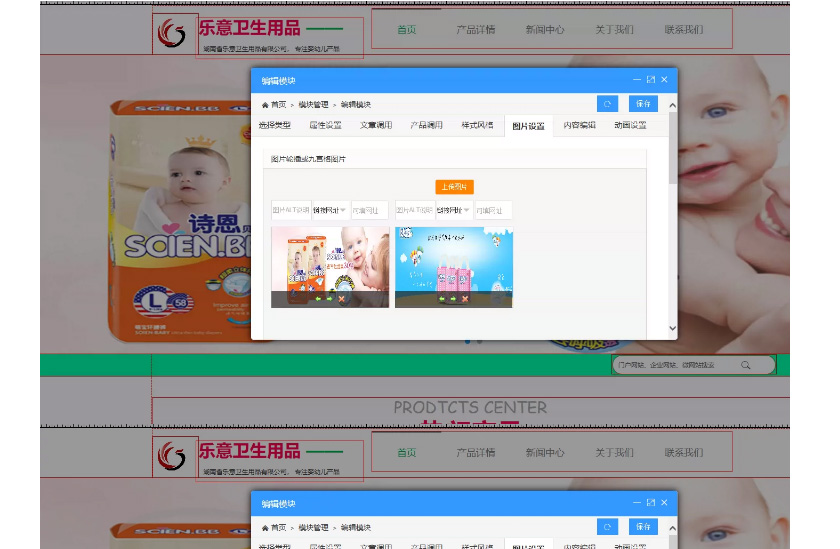
Task: Select the baby diaper banner thumbnail
Action: pyautogui.click(x=330, y=267)
